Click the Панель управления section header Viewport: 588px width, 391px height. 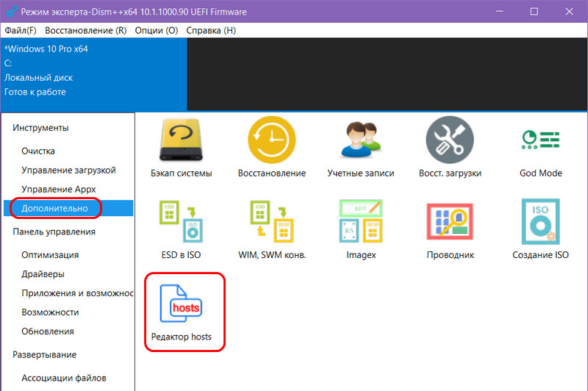pos(54,232)
